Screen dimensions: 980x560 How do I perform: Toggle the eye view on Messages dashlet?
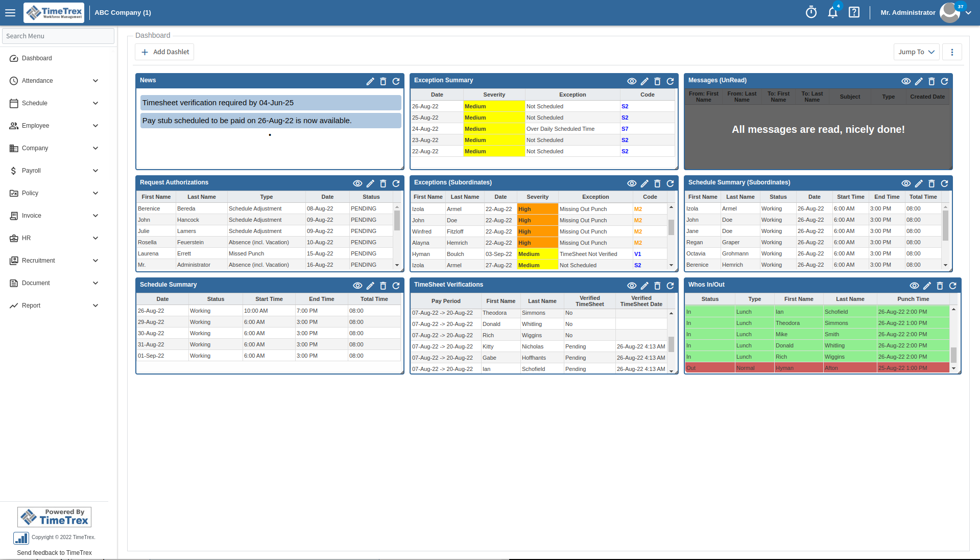pos(906,81)
